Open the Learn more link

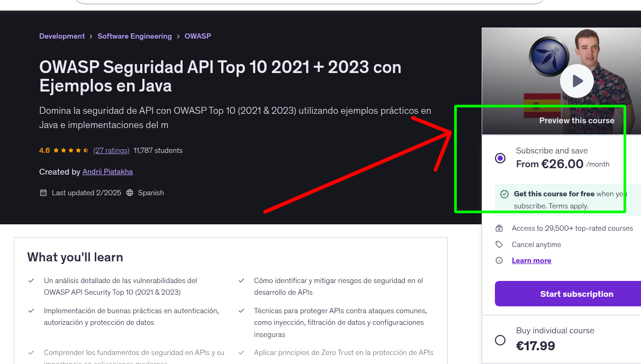[531, 260]
